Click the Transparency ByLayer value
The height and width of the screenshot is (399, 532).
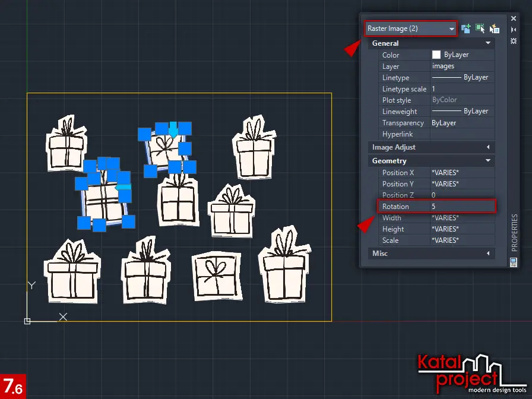pyautogui.click(x=463, y=123)
